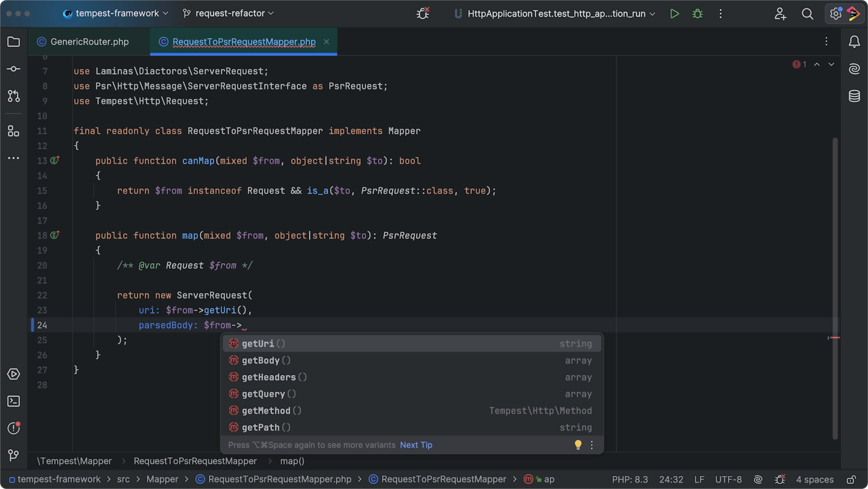The width and height of the screenshot is (868, 489).
Task: Click RequestToPsrRequestMapper editor breadcrumb
Action: tap(195, 461)
